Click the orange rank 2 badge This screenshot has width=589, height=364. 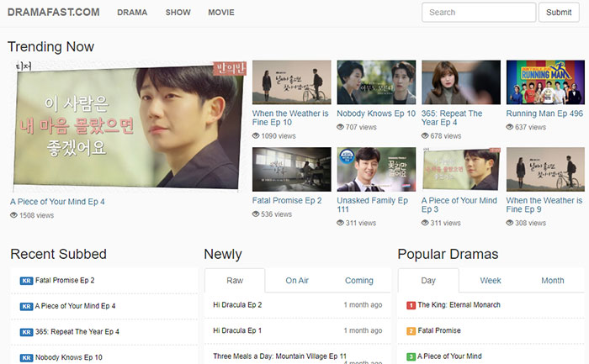411,331
